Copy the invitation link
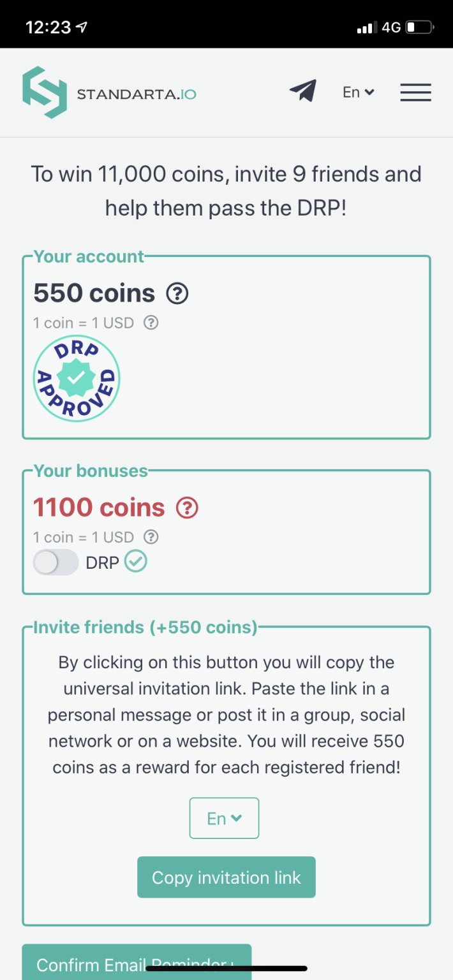The height and width of the screenshot is (980, 453). (226, 877)
